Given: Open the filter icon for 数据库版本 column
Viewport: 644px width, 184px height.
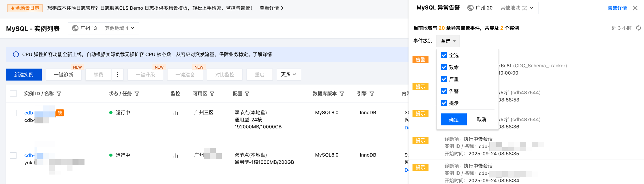Looking at the screenshot, I should click(x=342, y=93).
